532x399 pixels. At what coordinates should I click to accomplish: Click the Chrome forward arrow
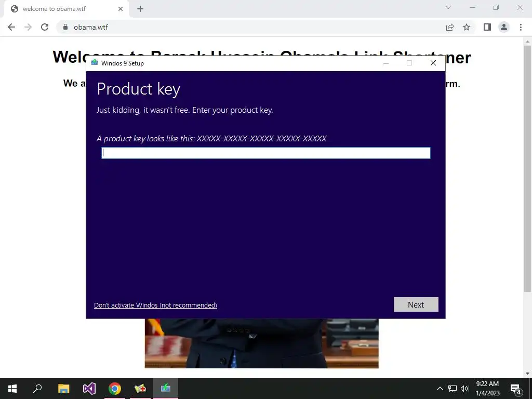coord(28,27)
